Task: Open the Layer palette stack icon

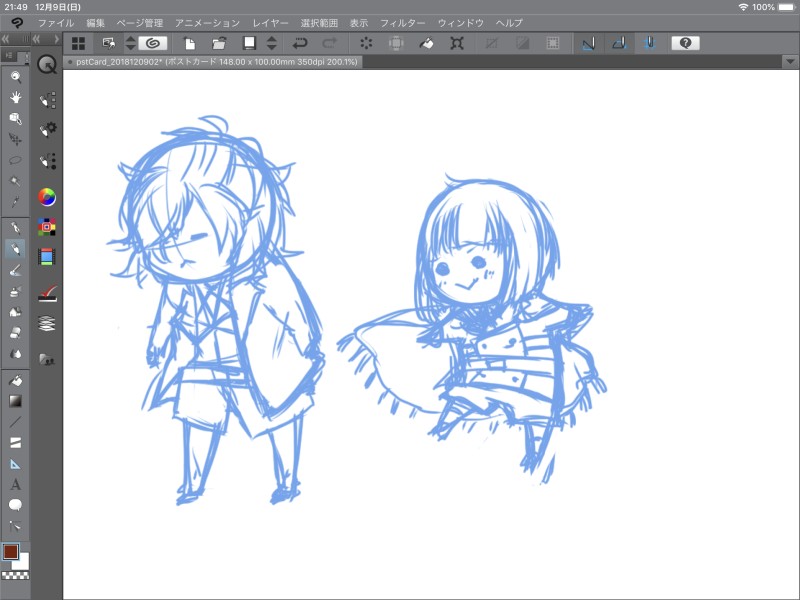Action: click(x=47, y=323)
